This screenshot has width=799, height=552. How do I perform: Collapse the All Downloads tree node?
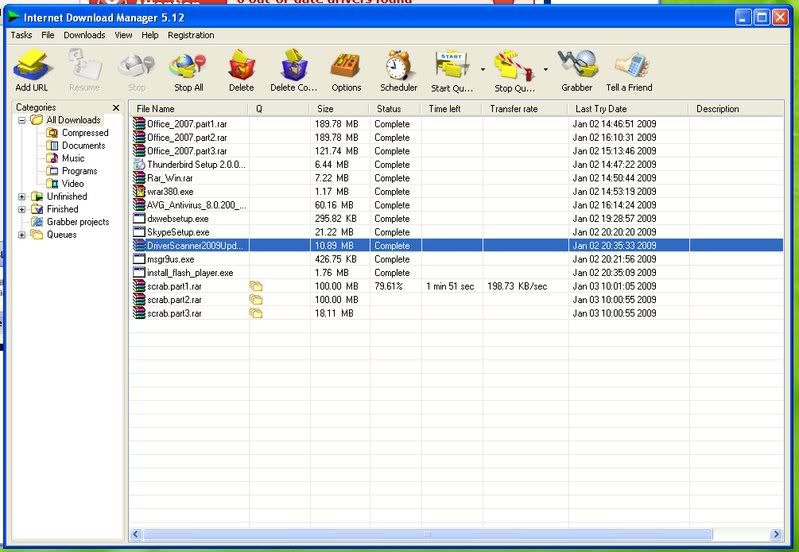pyautogui.click(x=22, y=120)
